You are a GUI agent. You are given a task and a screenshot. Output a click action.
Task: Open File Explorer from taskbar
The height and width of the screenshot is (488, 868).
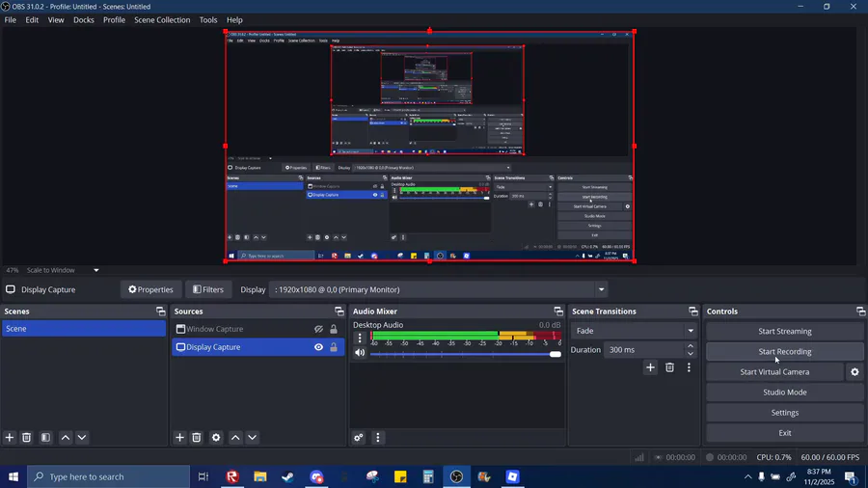click(x=260, y=476)
